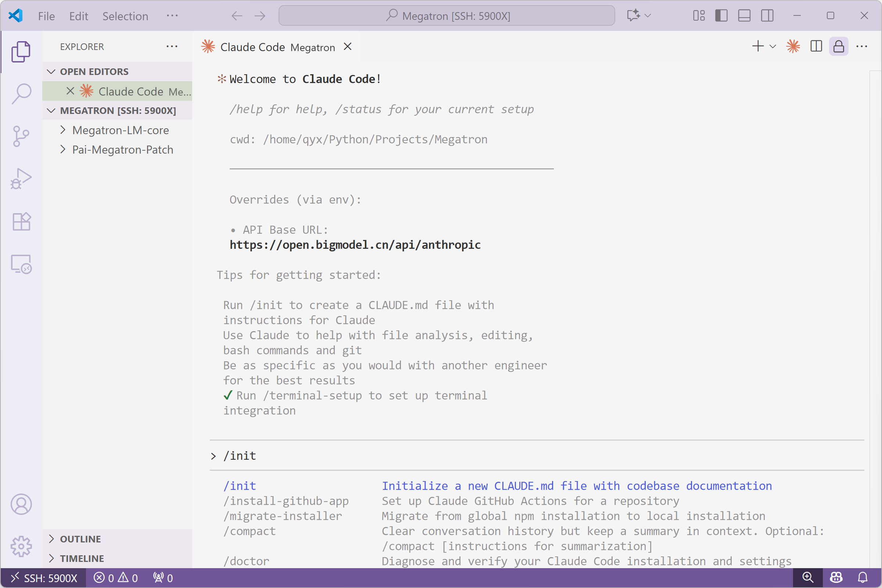Open the Copilot chat icon in title bar
Viewport: 882px width, 588px height.
click(x=633, y=16)
